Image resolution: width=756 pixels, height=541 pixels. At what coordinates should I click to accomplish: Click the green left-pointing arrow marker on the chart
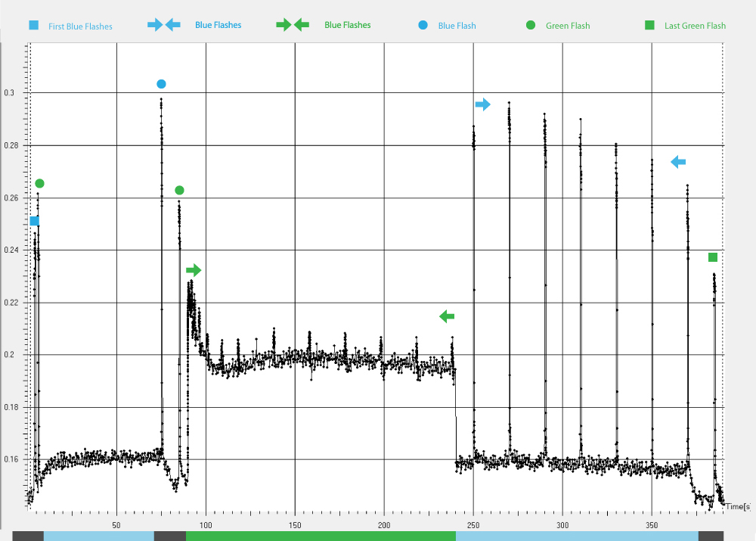coord(447,316)
